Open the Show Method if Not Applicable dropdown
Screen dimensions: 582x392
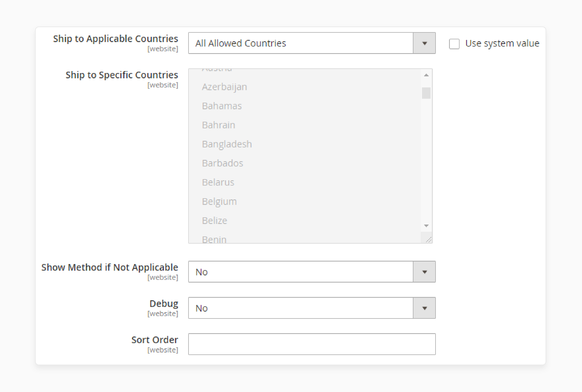(x=312, y=272)
